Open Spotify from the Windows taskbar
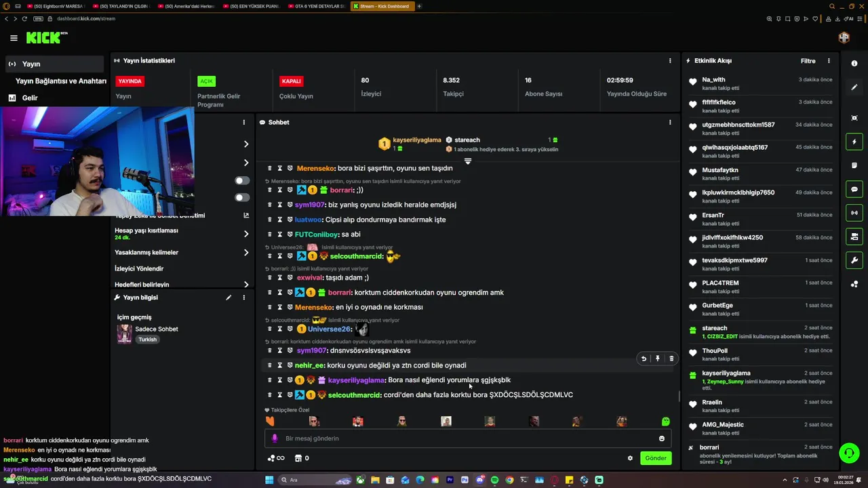Screen dimensions: 868x488 [494, 480]
